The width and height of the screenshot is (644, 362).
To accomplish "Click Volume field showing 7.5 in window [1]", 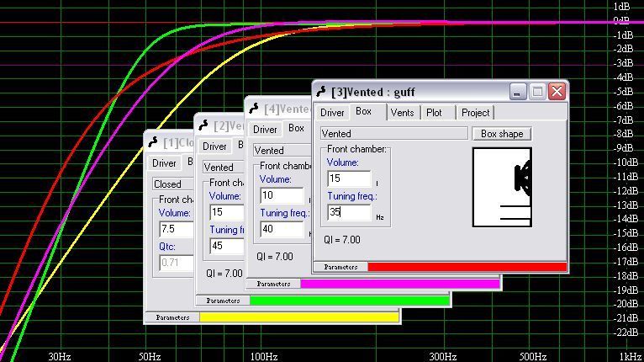I will pyautogui.click(x=177, y=229).
